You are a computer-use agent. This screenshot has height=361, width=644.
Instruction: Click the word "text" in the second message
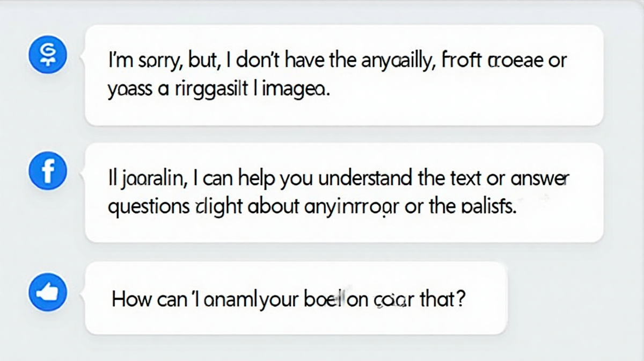pos(462,178)
